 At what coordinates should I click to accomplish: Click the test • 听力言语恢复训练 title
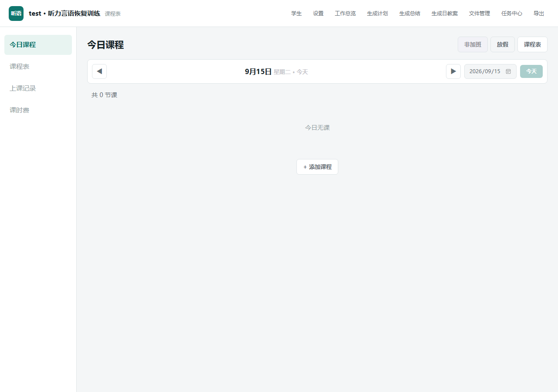(x=65, y=14)
